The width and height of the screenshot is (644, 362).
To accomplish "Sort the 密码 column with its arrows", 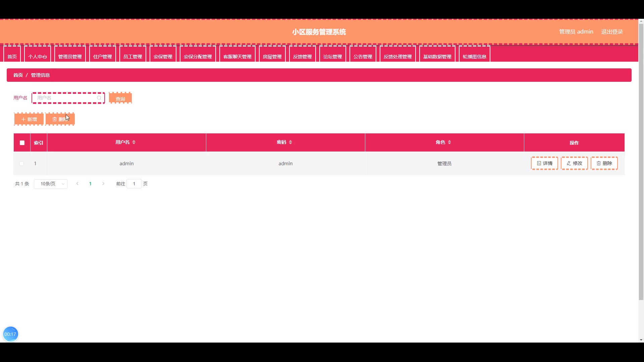I will click(x=290, y=142).
